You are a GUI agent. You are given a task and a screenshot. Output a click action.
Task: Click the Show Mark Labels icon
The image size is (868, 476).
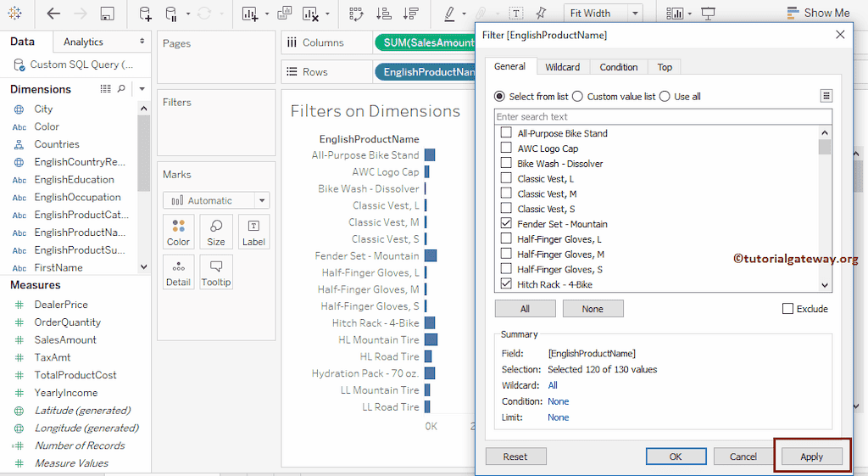click(516, 14)
